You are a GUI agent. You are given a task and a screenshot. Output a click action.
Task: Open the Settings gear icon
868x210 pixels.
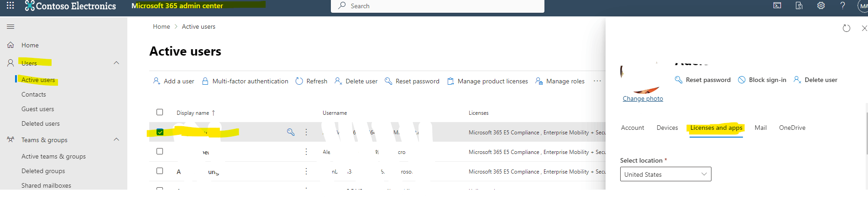(x=821, y=5)
